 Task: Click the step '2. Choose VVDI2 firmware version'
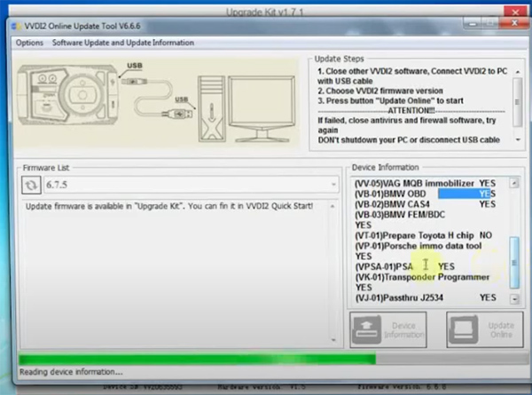(x=380, y=91)
